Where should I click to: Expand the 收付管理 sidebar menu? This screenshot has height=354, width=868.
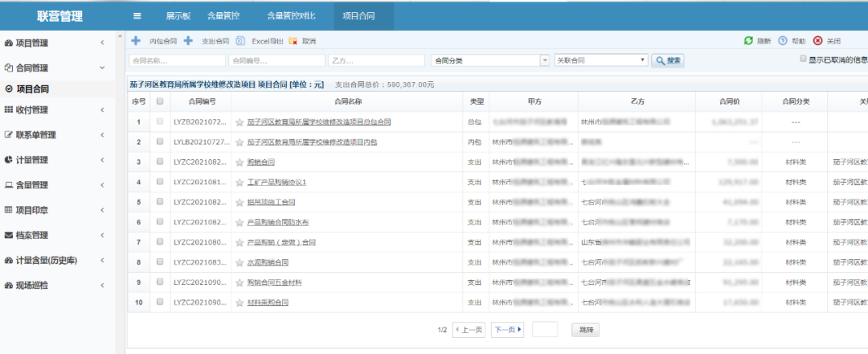(x=102, y=109)
